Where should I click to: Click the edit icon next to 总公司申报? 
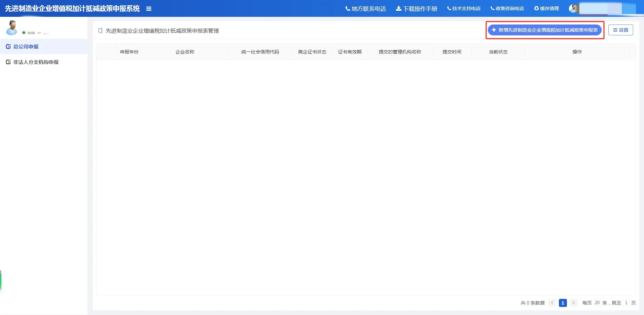(8, 47)
